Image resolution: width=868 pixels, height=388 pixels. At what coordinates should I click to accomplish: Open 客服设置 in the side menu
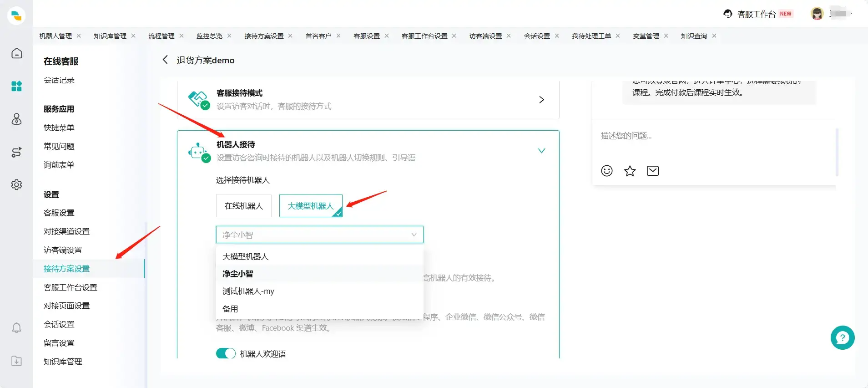[x=59, y=213]
